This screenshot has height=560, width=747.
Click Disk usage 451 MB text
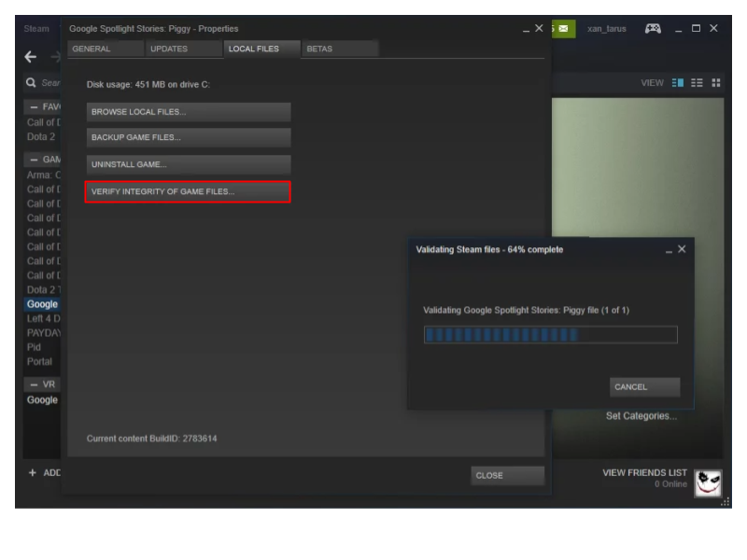pyautogui.click(x=148, y=84)
